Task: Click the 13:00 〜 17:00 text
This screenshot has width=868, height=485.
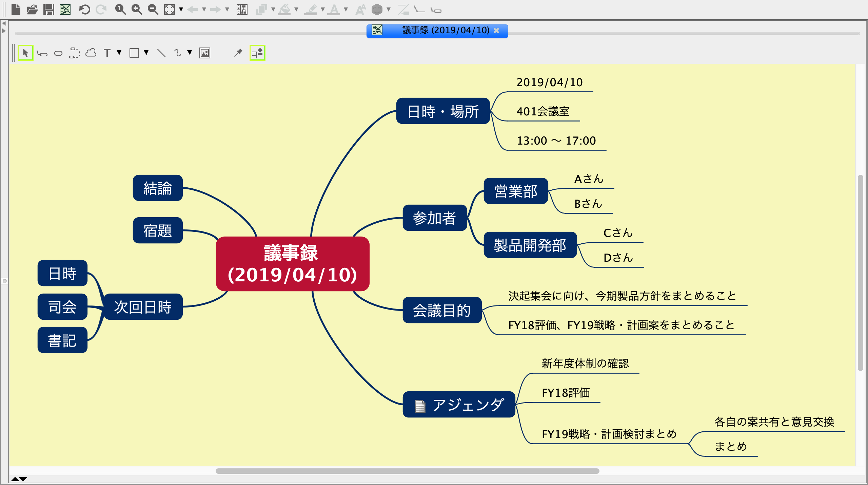Action: pyautogui.click(x=556, y=141)
